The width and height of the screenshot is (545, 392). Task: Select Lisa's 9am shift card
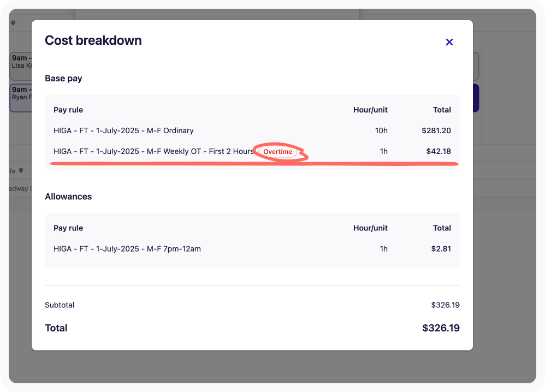pyautogui.click(x=20, y=66)
